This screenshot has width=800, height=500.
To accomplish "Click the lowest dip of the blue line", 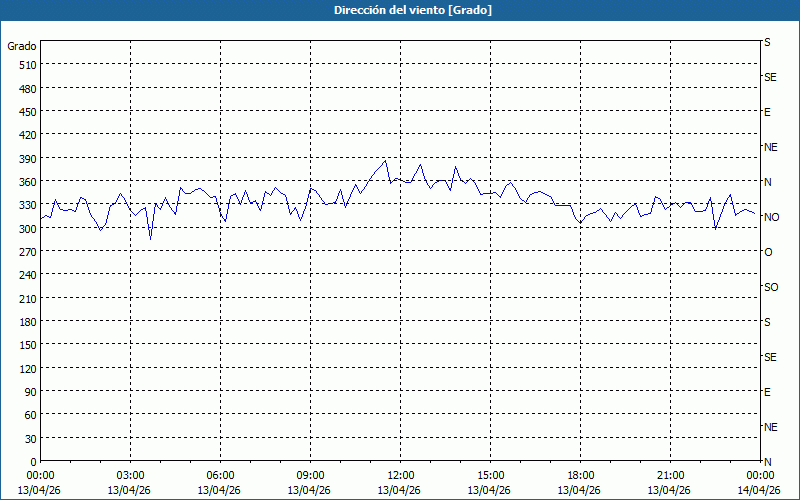I will (x=151, y=239).
